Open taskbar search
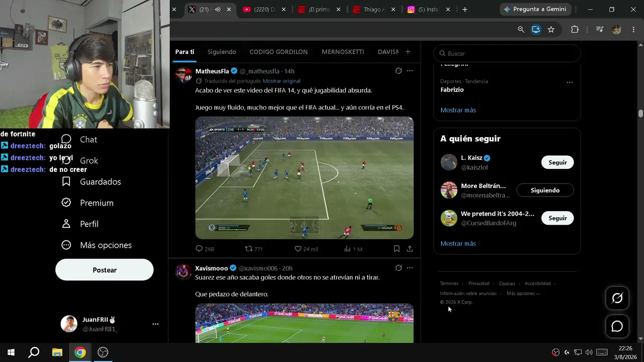This screenshot has height=362, width=644. point(34,352)
